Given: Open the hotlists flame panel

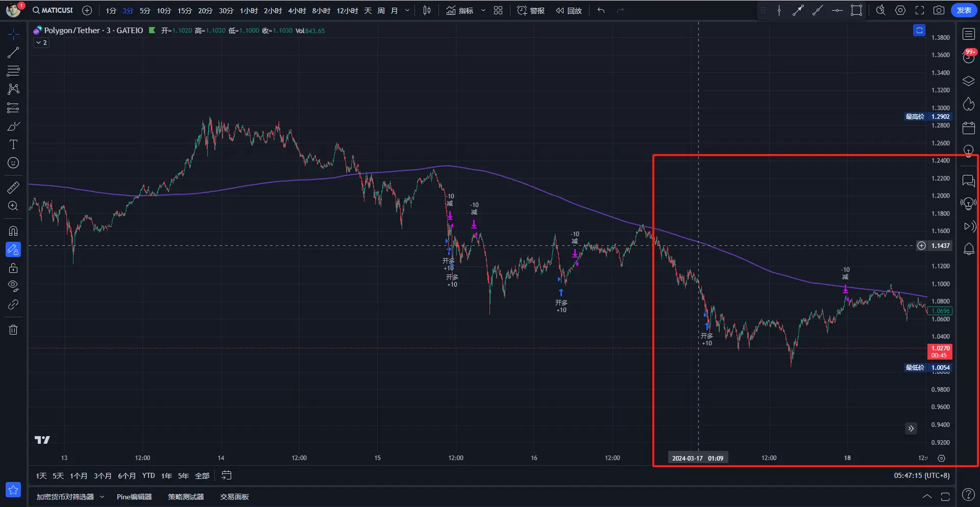Looking at the screenshot, I should pos(968,104).
